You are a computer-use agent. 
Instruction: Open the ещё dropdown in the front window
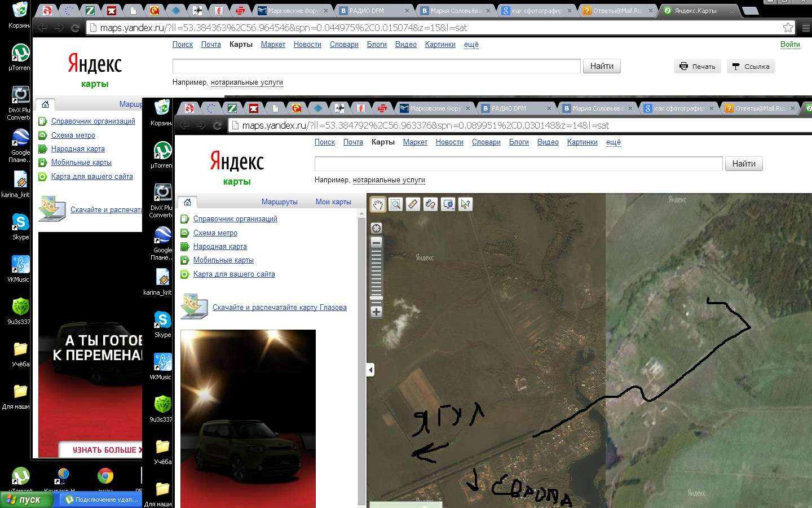pyautogui.click(x=614, y=142)
